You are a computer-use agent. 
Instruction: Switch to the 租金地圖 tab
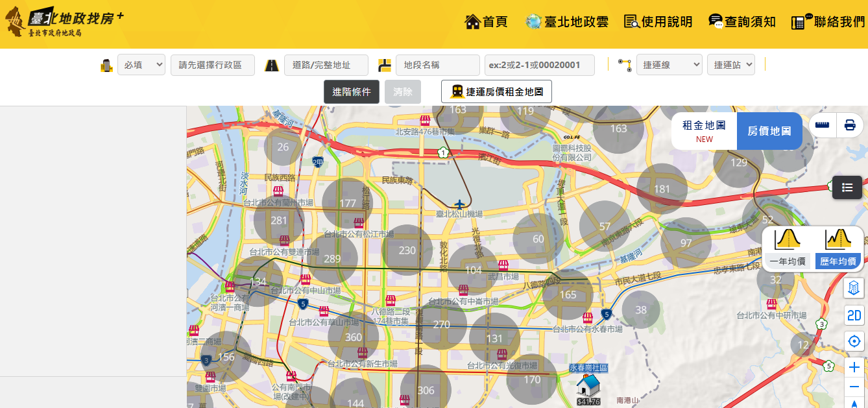(x=704, y=130)
